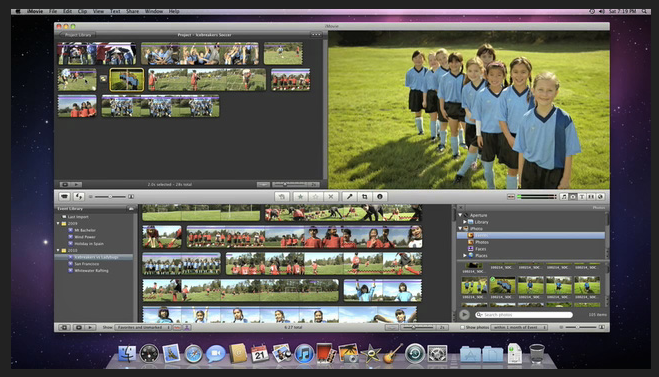Open the camera import button
Image resolution: width=659 pixels, height=377 pixels.
pyautogui.click(x=64, y=196)
